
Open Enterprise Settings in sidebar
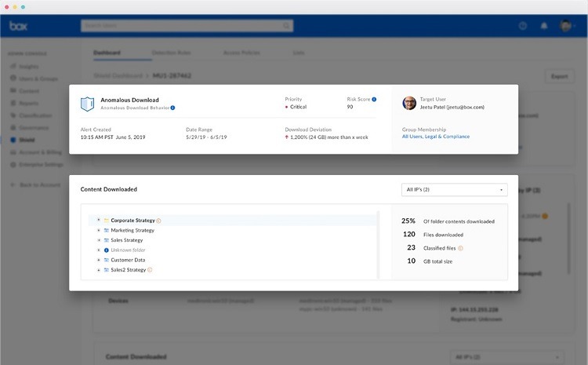coord(42,165)
